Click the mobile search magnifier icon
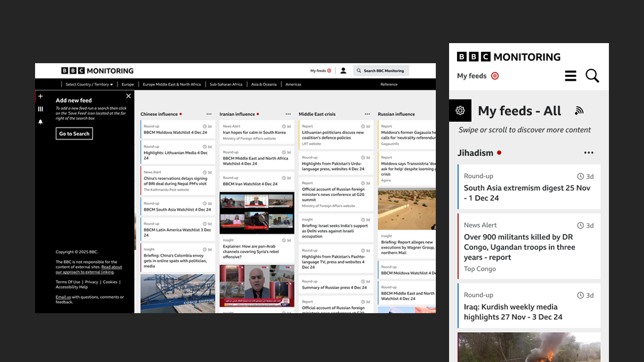644x362 pixels. [592, 75]
